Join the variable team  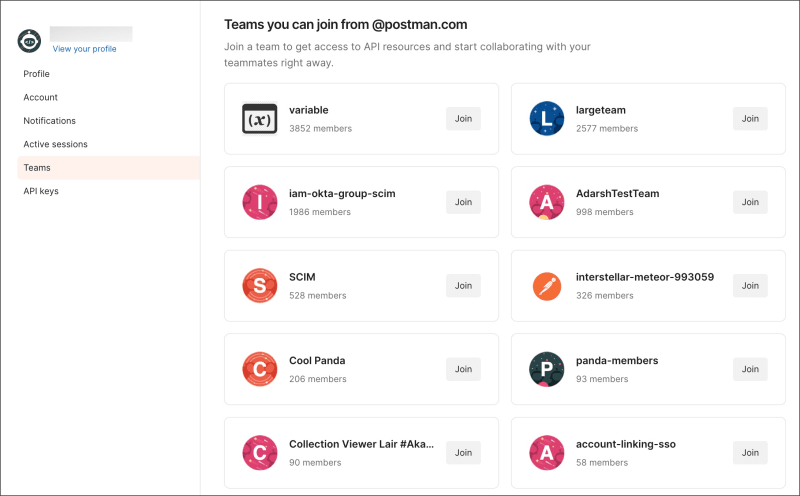coord(463,119)
